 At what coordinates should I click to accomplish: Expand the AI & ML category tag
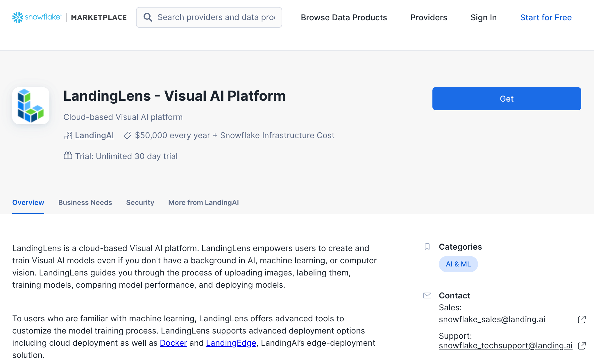(459, 264)
